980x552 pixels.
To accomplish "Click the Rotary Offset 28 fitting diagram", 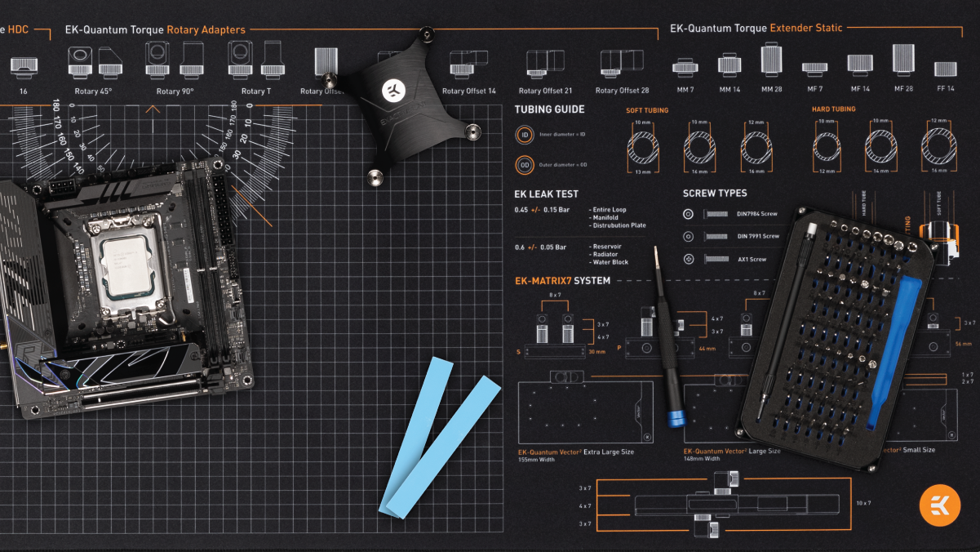I will (623, 65).
